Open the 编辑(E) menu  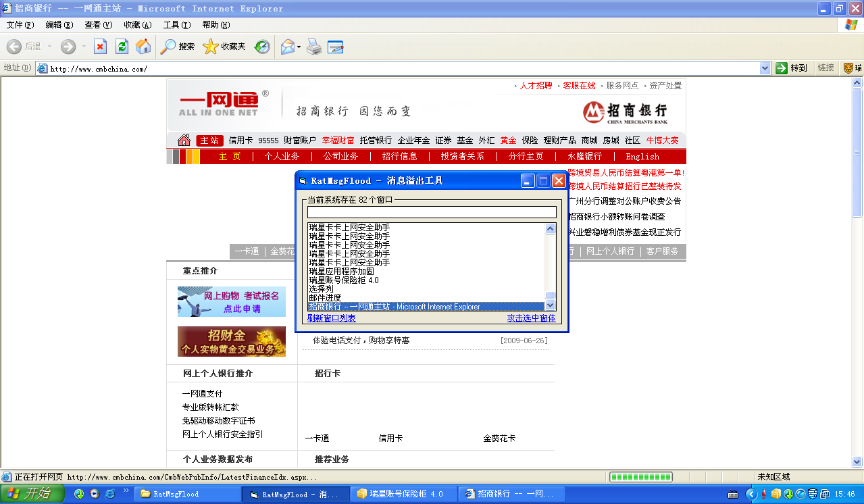[x=59, y=25]
